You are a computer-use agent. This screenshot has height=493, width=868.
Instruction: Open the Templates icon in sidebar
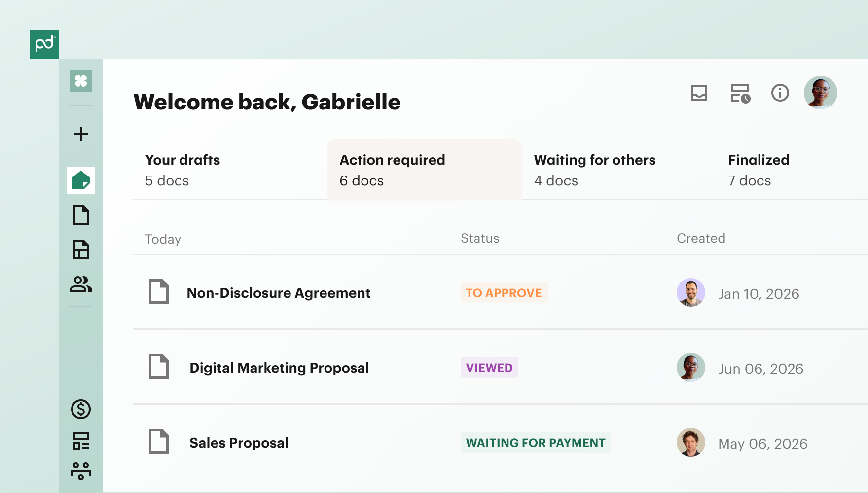(x=81, y=249)
